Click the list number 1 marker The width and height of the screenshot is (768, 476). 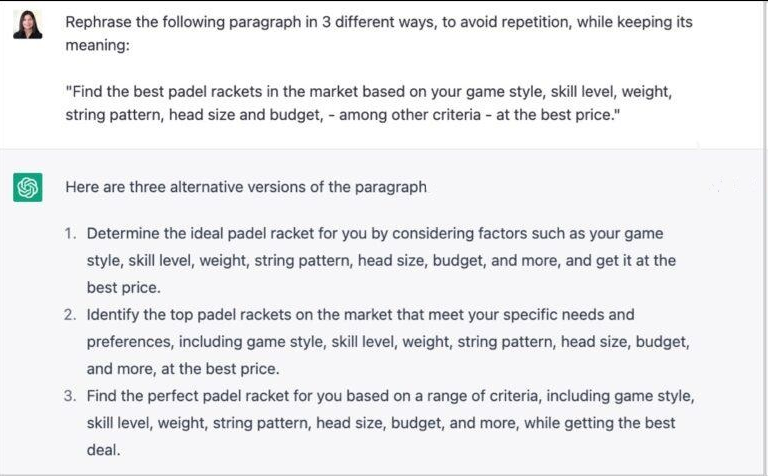(70, 233)
